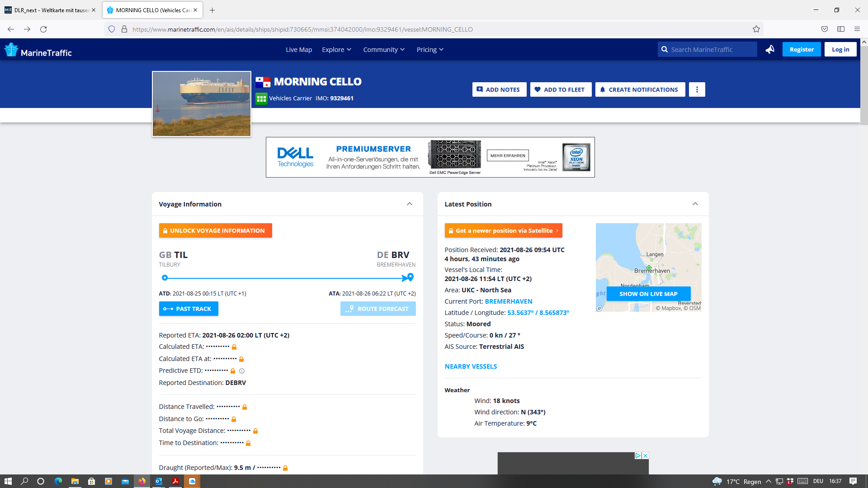Open the browser hamburger menu
The width and height of the screenshot is (868, 488).
click(857, 29)
